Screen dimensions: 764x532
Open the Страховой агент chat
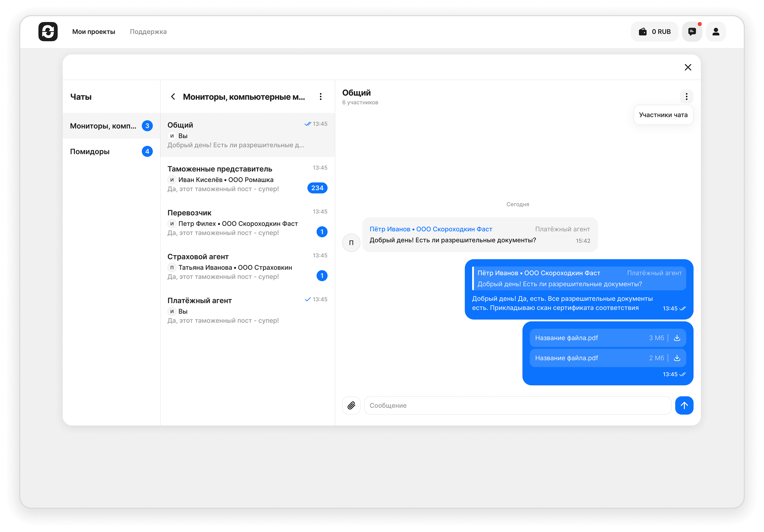click(248, 266)
